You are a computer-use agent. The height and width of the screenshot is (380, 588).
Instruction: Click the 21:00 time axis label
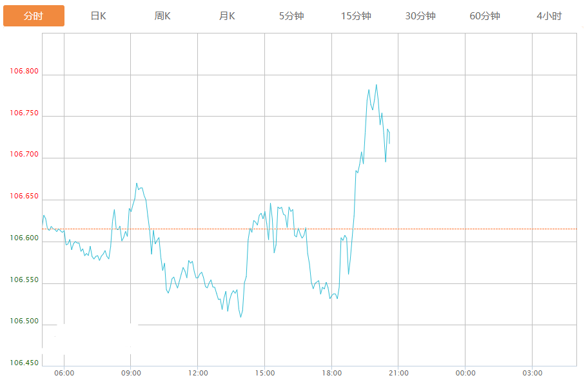pyautogui.click(x=398, y=373)
